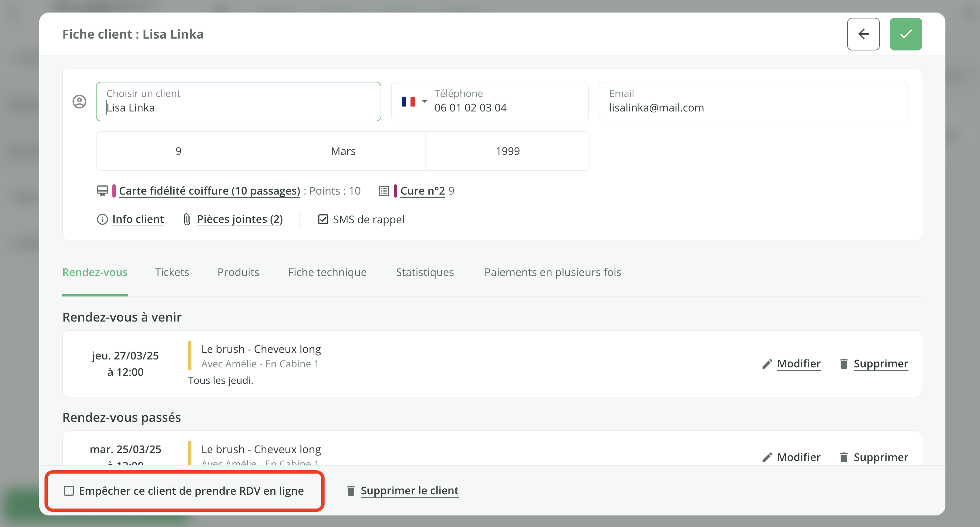Click Supprimer link for 27/03/25 appointment
This screenshot has width=980, height=527.
pos(880,364)
